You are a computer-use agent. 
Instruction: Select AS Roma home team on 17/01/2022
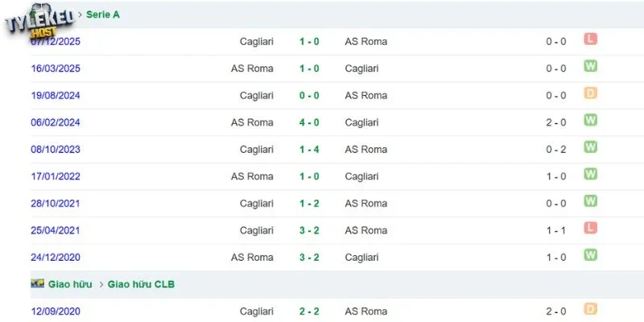pos(252,176)
